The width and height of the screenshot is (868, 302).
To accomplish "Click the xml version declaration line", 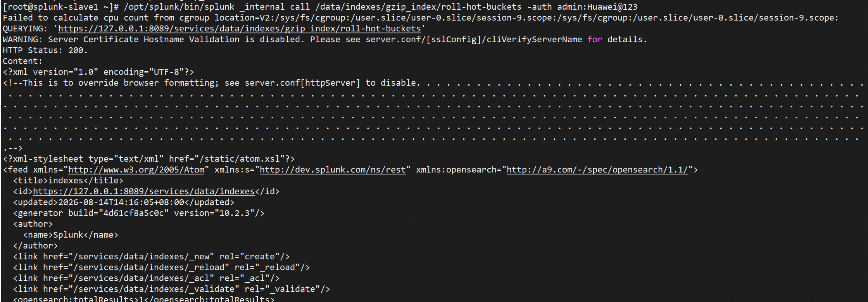I will (98, 72).
